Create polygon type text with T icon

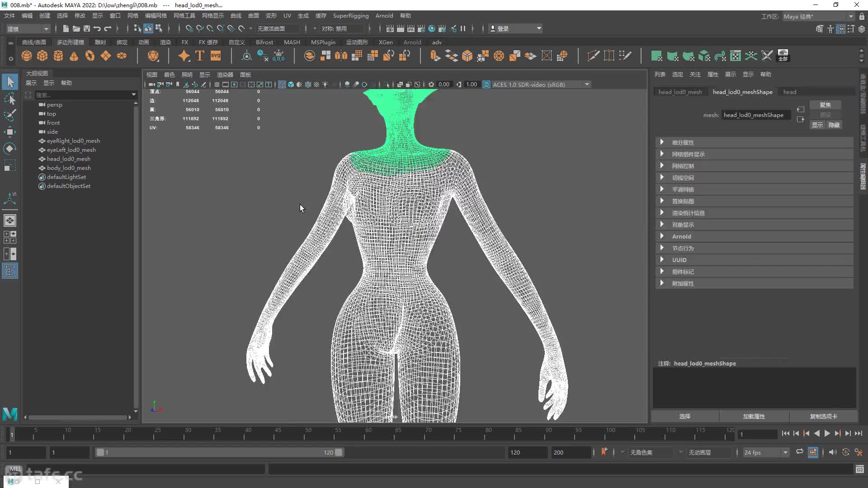[x=200, y=56]
